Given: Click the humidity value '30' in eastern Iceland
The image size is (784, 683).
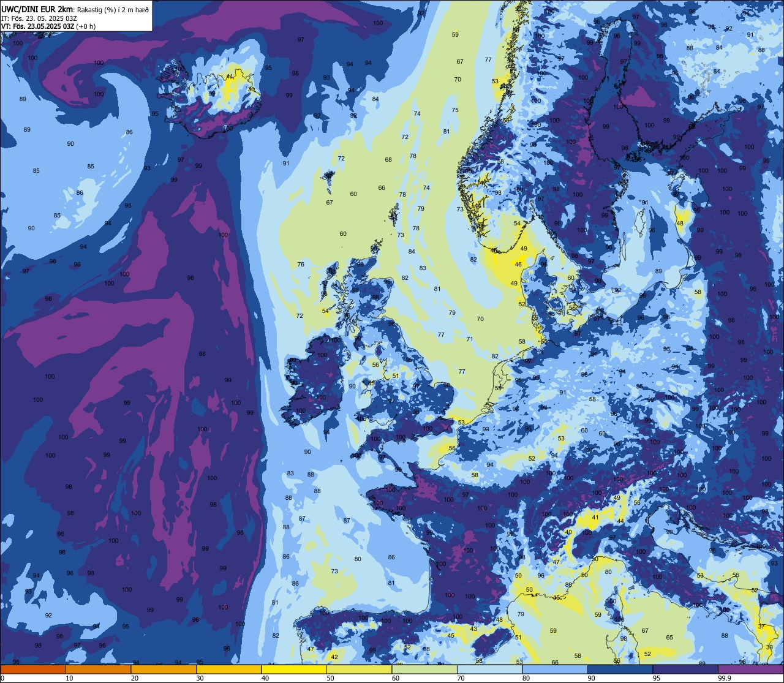Looking at the screenshot, I should [x=251, y=89].
